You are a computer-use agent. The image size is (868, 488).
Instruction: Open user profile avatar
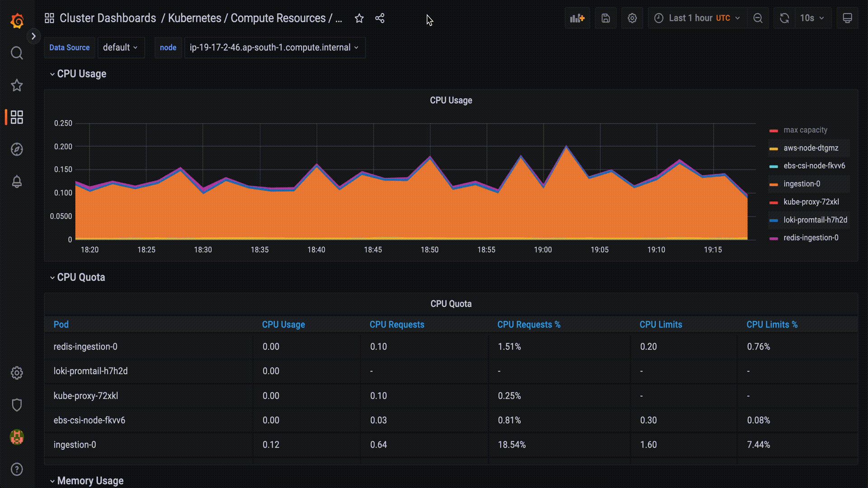[x=17, y=437]
